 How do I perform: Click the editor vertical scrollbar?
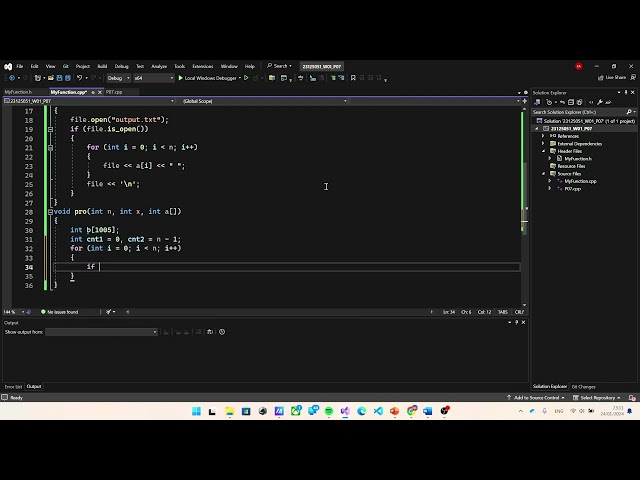(x=524, y=207)
